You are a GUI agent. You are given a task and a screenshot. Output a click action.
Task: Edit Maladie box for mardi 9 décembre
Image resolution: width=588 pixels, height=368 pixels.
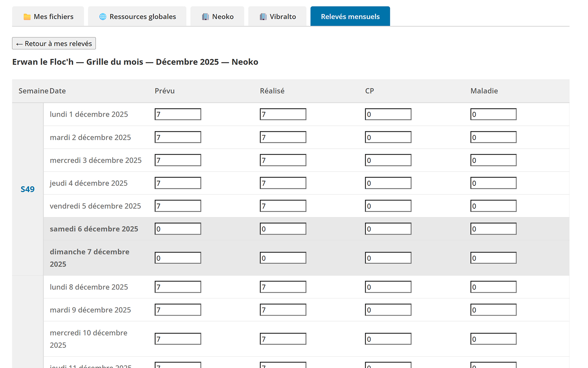494,309
